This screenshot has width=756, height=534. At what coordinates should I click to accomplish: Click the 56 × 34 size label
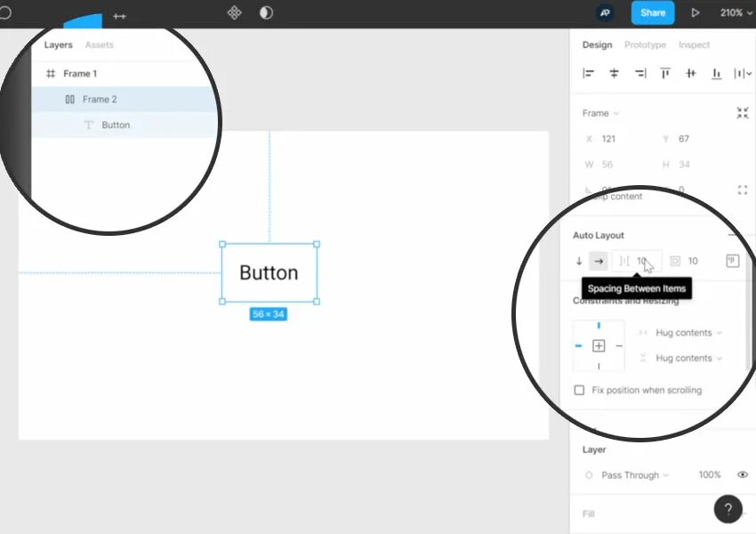(x=269, y=314)
